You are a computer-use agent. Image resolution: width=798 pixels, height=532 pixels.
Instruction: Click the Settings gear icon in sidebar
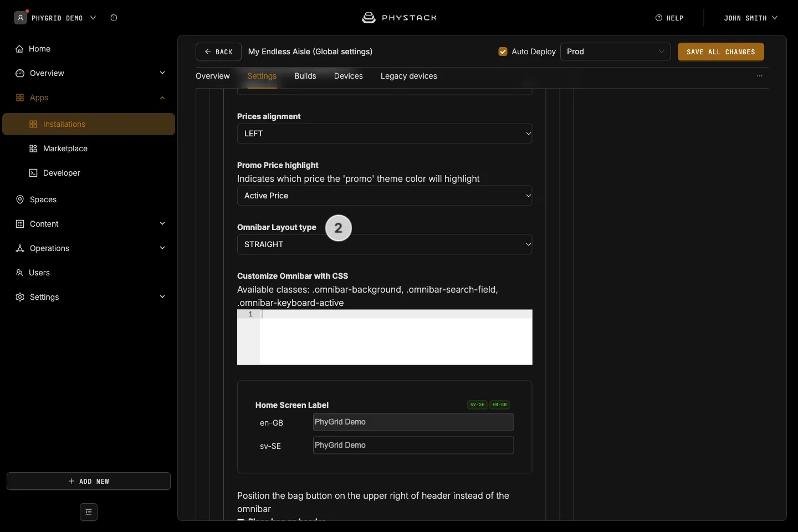[x=20, y=297]
